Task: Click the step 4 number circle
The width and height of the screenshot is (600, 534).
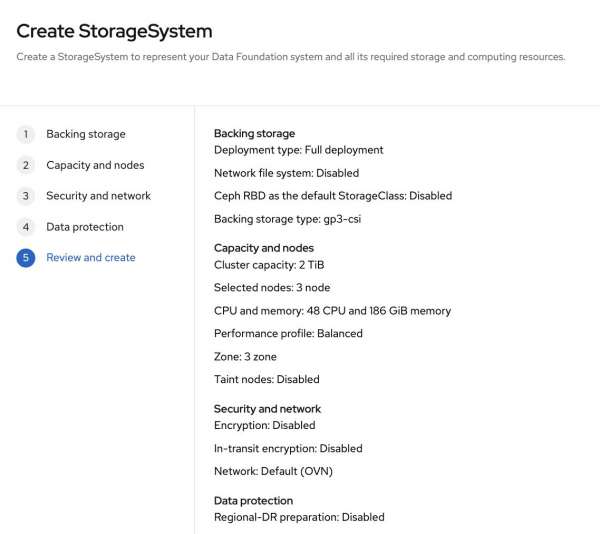Action: point(26,227)
